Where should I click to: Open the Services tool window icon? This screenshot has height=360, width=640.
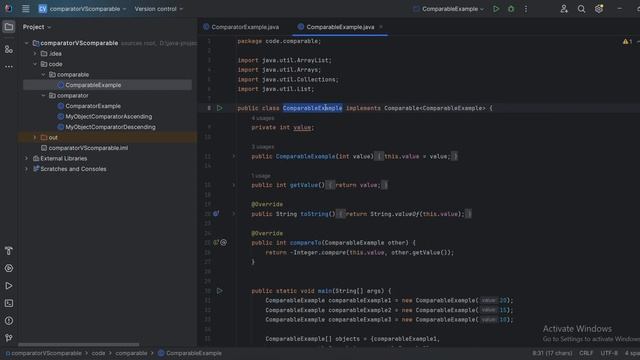[x=9, y=268]
